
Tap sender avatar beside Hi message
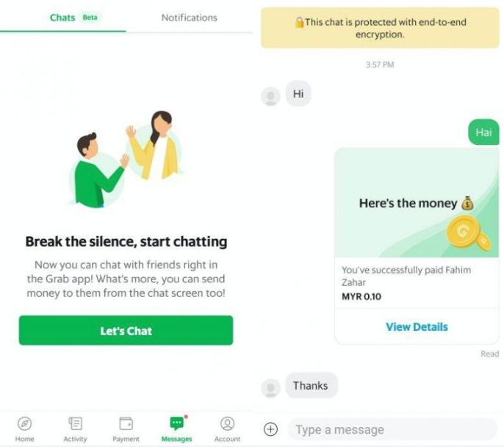click(x=270, y=96)
